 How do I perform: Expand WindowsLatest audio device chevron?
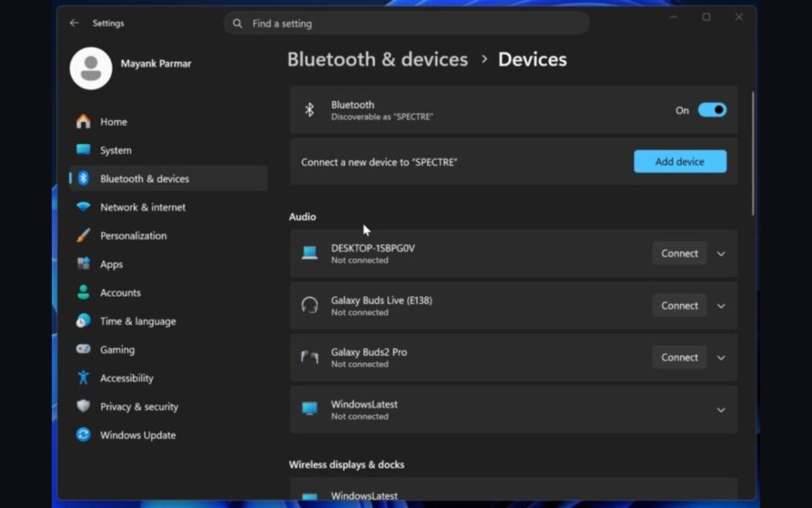click(x=721, y=410)
